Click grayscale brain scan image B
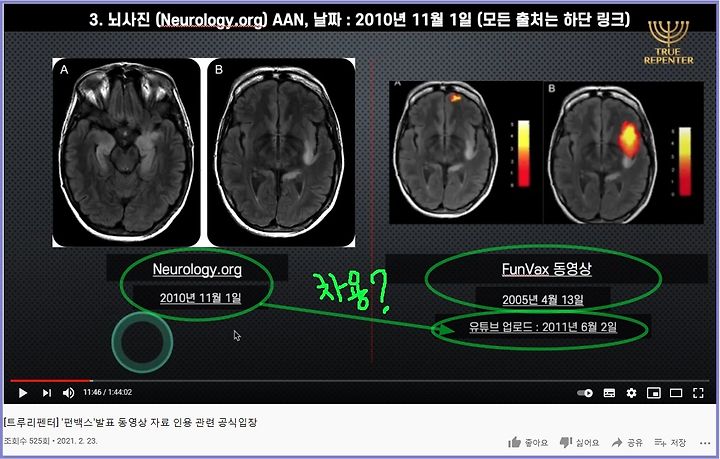The image size is (720, 459). tap(281, 152)
